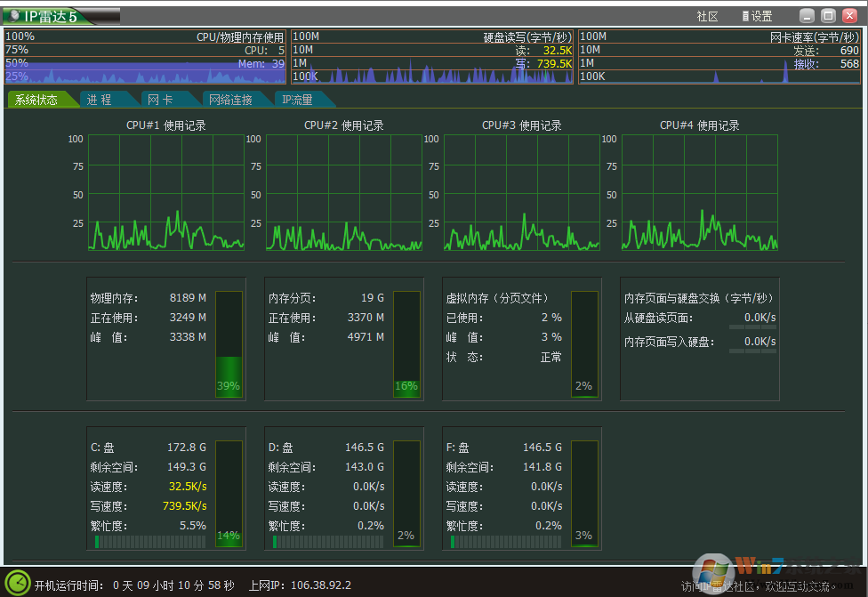Click the CPU#4 使用记录 chart
The image size is (868, 597).
click(699, 192)
